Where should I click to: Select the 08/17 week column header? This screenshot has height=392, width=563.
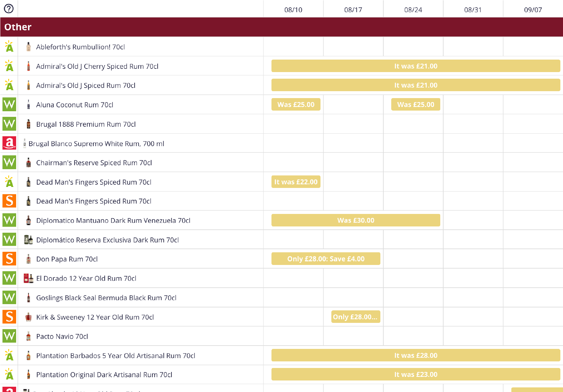click(353, 10)
